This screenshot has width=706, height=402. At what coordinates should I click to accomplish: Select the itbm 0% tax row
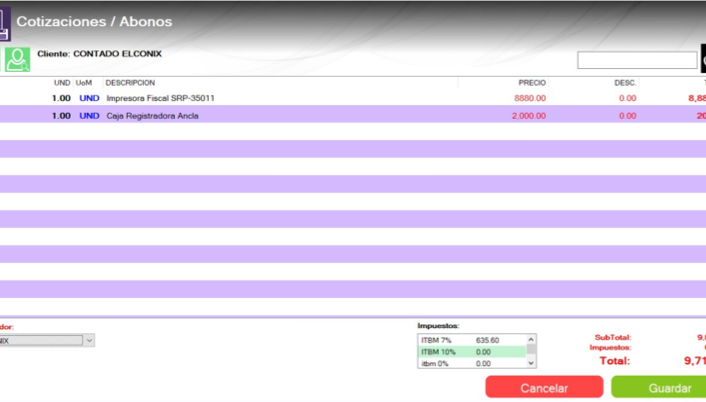pos(471,363)
